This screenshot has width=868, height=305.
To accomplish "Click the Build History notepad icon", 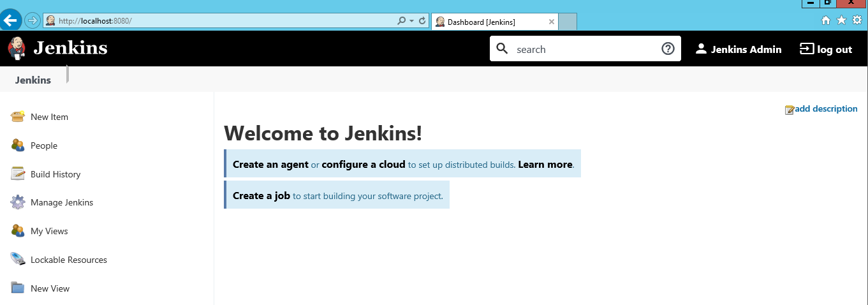I will click(x=18, y=174).
